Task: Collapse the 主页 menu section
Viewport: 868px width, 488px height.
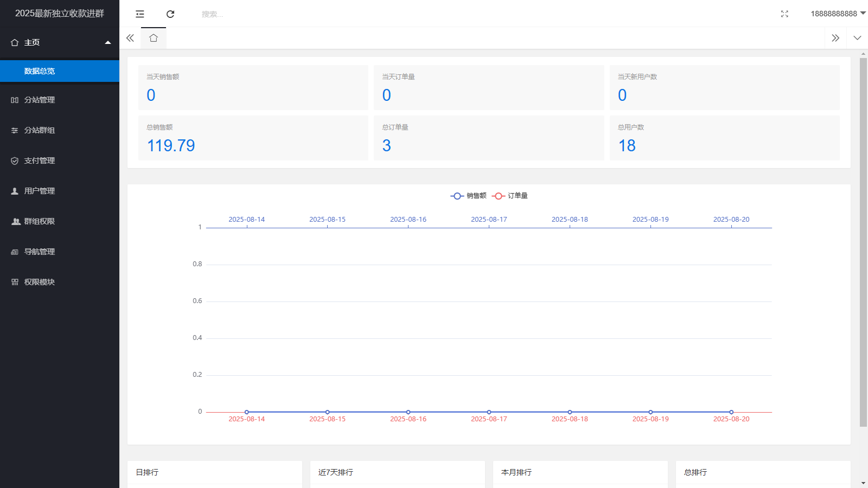Action: click(x=60, y=42)
